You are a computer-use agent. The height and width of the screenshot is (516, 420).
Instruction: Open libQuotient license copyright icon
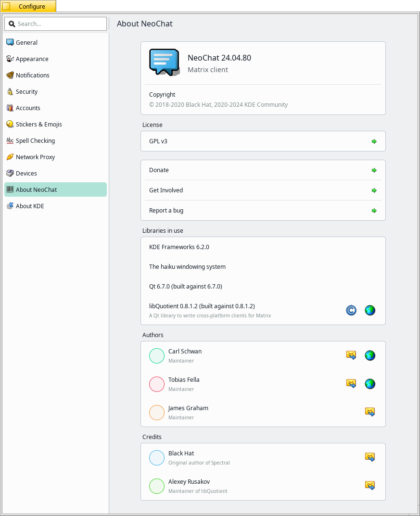pyautogui.click(x=351, y=310)
